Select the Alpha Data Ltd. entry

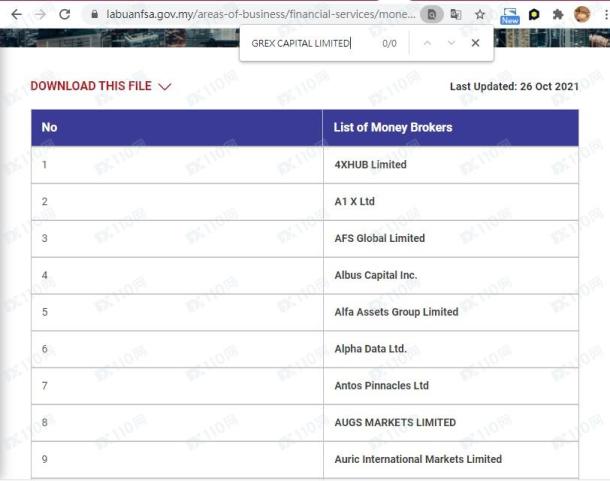pyautogui.click(x=370, y=349)
